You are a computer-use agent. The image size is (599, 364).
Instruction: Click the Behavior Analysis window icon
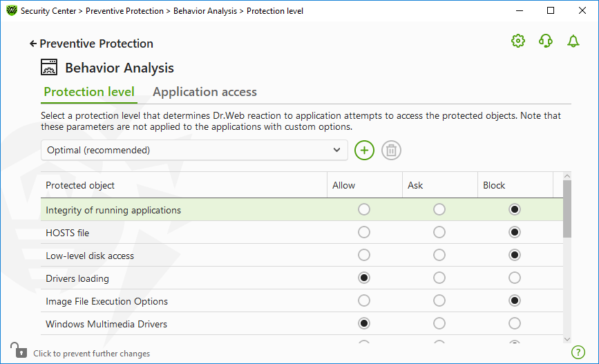pyautogui.click(x=49, y=67)
